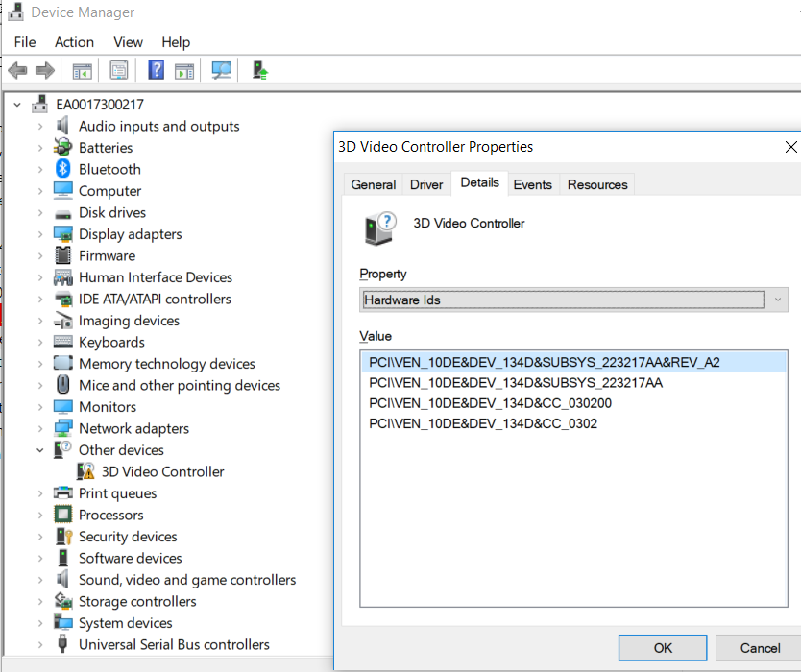Click the Batteries category icon
The height and width of the screenshot is (672, 801).
coord(63,148)
